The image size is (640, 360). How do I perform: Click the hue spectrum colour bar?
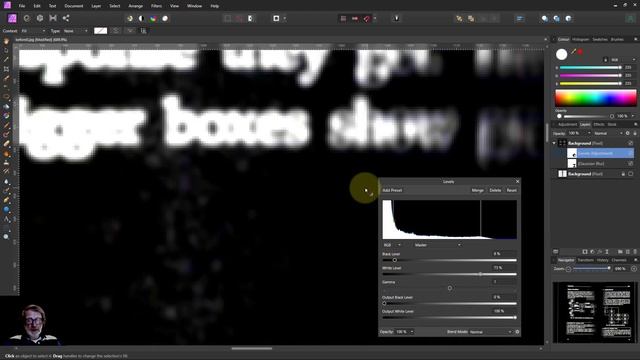pos(596,98)
